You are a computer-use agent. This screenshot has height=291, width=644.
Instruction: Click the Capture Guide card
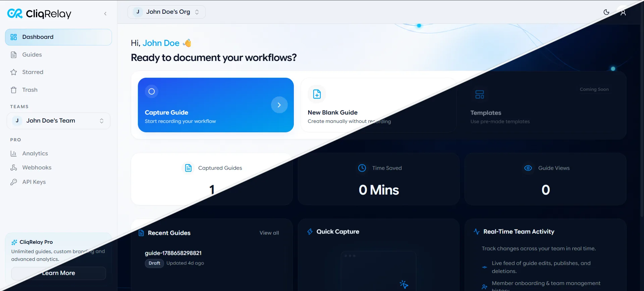(x=216, y=105)
